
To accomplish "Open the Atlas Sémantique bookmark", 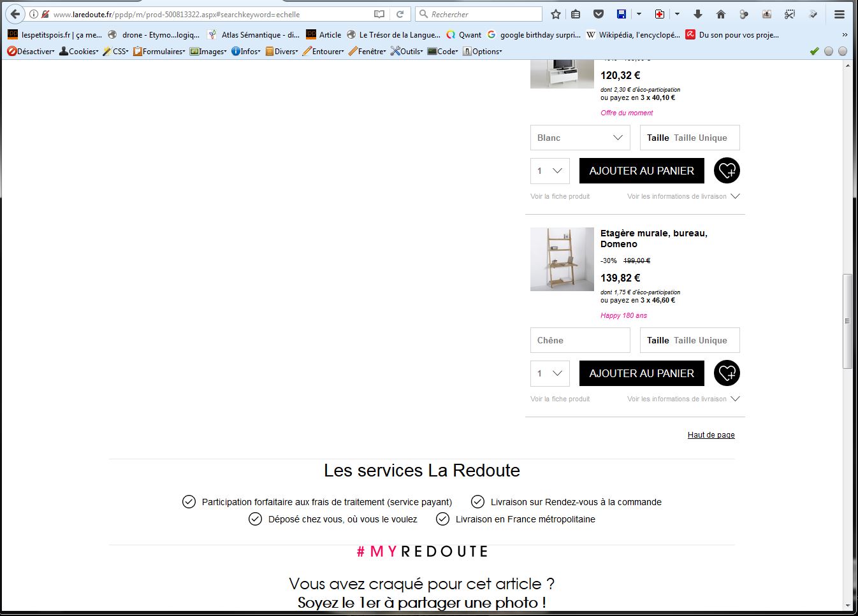I will point(253,35).
